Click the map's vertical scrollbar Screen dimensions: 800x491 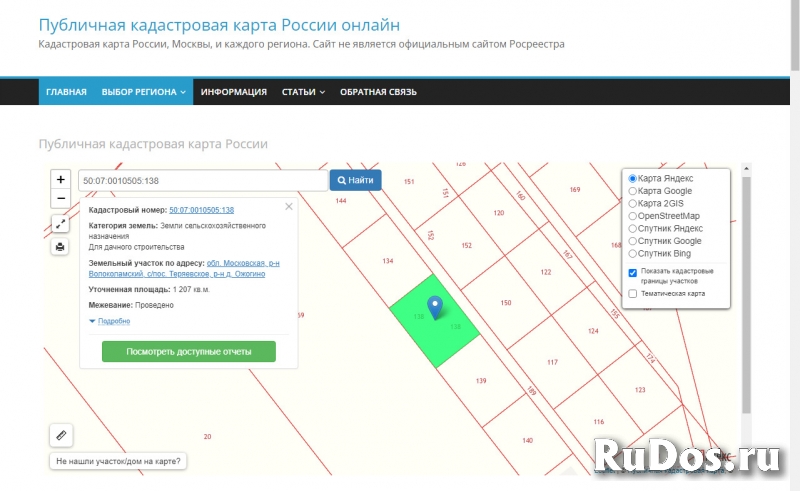(746, 295)
